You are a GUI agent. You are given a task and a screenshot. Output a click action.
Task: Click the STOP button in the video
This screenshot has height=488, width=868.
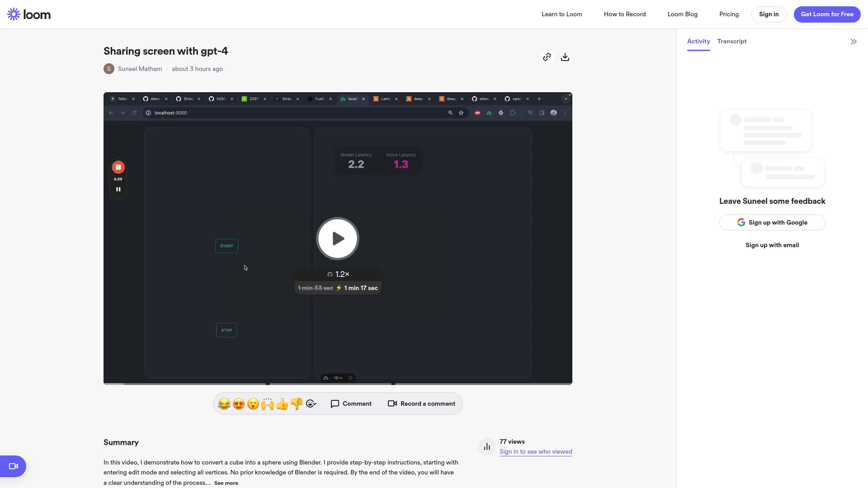pos(226,330)
